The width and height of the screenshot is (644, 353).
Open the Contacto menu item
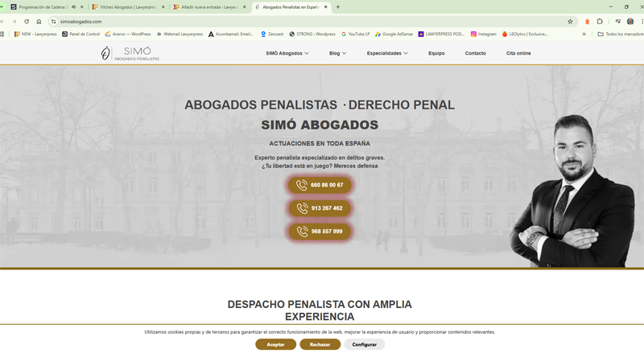pos(475,53)
